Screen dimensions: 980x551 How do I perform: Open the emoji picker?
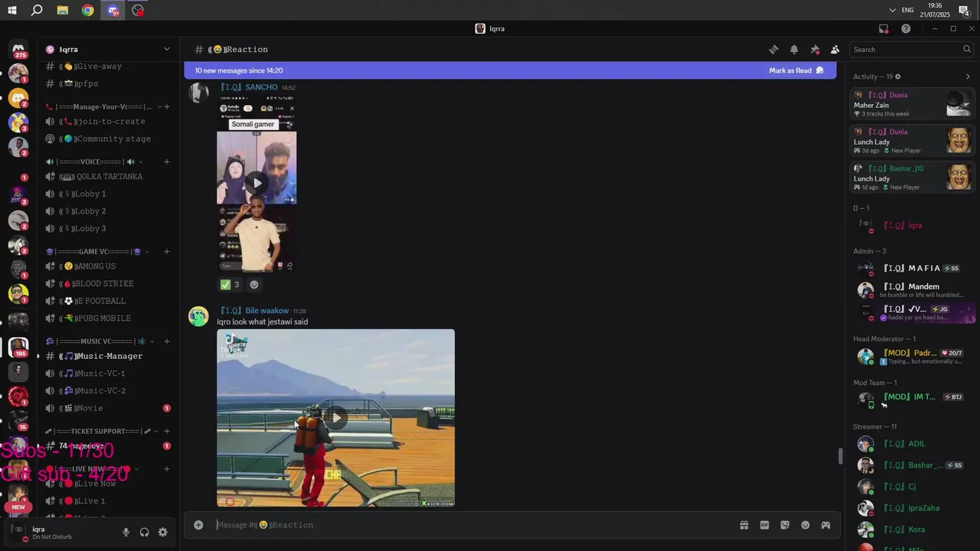tap(805, 525)
